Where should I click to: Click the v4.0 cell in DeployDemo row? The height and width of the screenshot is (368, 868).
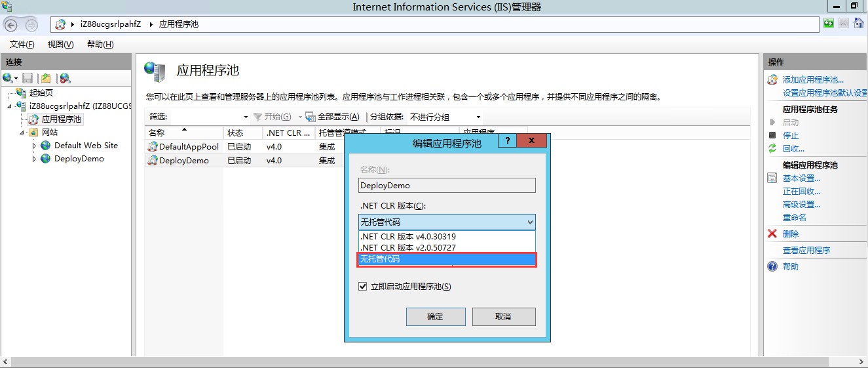click(274, 160)
